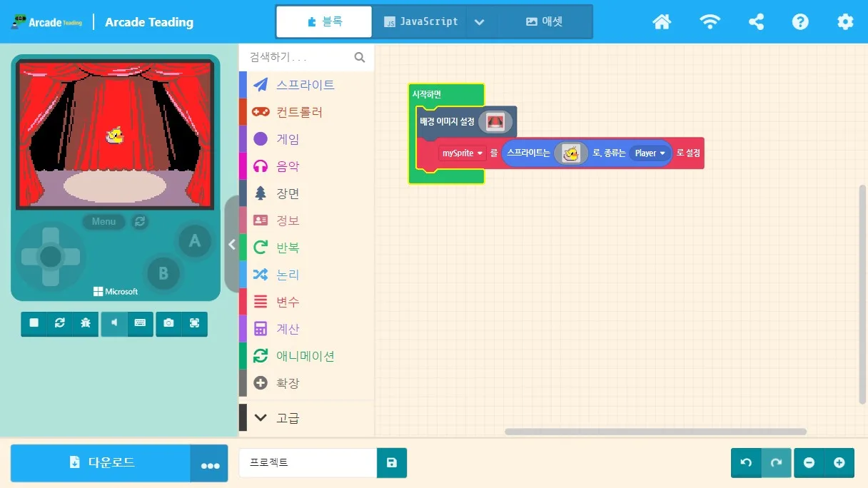The width and height of the screenshot is (868, 488).
Task: Launch simulator fullscreen mode
Action: click(x=194, y=323)
